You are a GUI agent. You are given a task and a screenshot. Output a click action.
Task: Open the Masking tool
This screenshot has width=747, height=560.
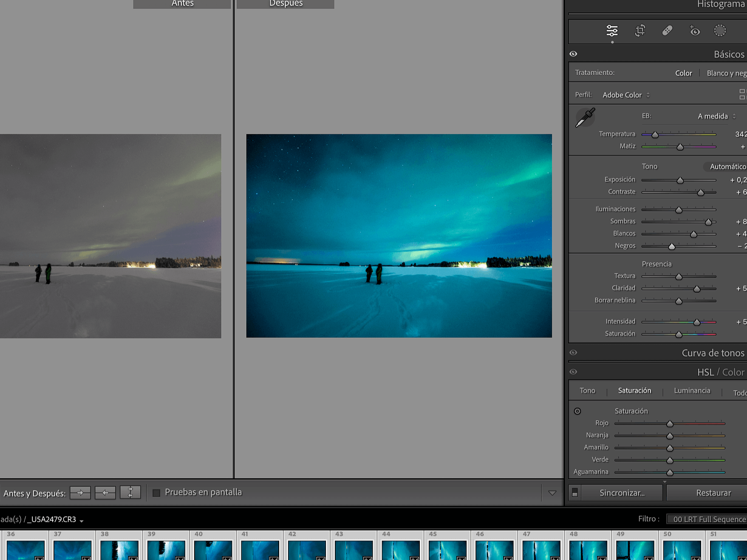point(720,31)
